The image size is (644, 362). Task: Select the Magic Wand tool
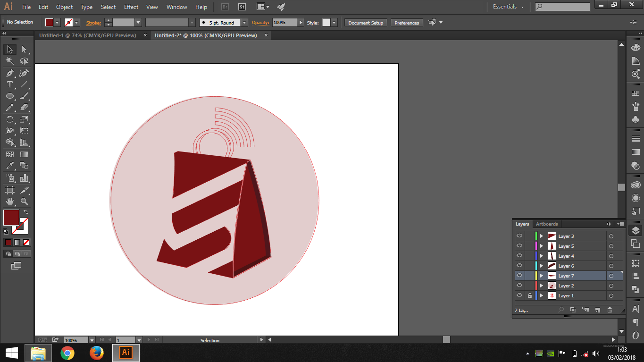[x=10, y=61]
